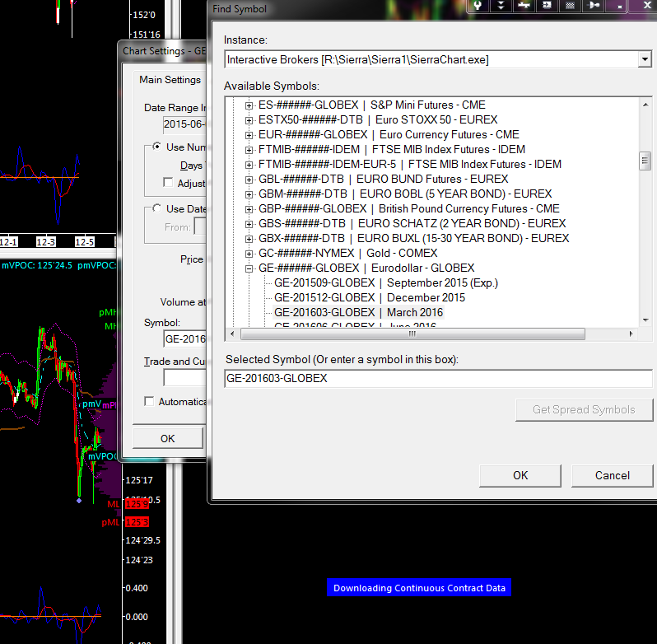The height and width of the screenshot is (644, 657).
Task: Expand the FTMIB-######-IDEM-EUR-5 node
Action: 249,165
